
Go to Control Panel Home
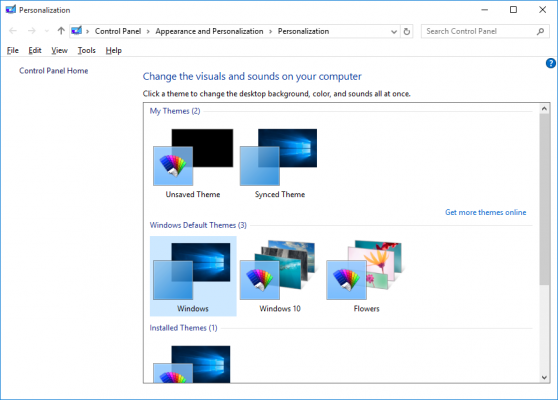point(53,70)
